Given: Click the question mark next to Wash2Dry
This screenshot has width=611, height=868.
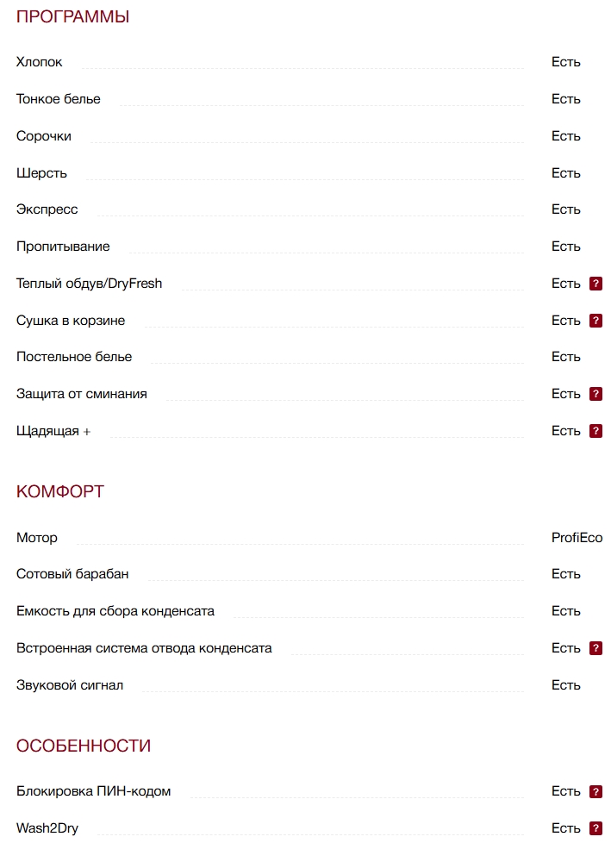Looking at the screenshot, I should pos(595,828).
